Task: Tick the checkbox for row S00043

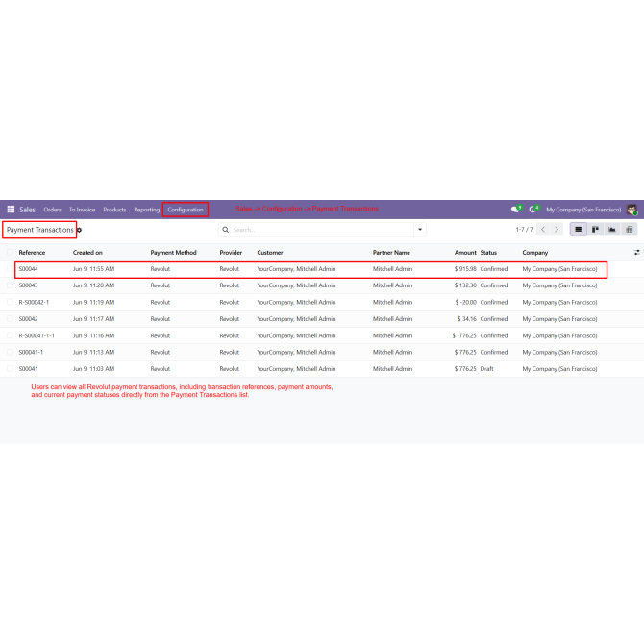Action: [x=10, y=285]
